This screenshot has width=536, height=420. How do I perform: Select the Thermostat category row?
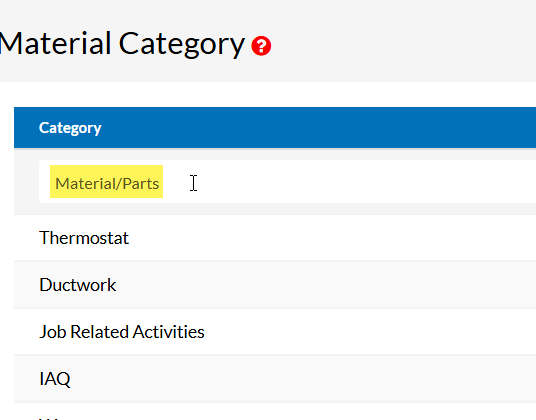click(275, 238)
